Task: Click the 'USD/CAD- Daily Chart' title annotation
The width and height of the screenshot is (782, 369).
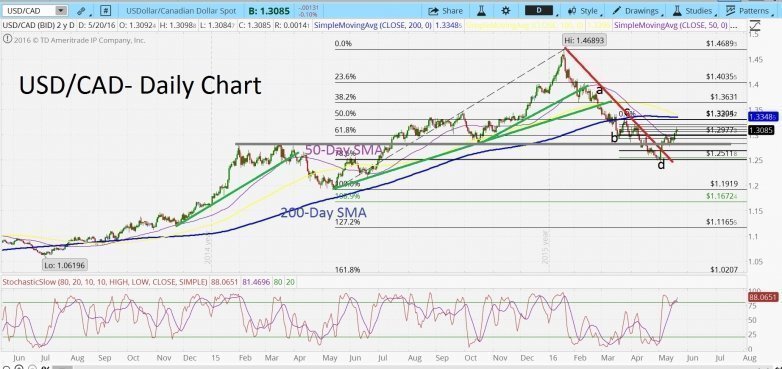Action: click(140, 85)
